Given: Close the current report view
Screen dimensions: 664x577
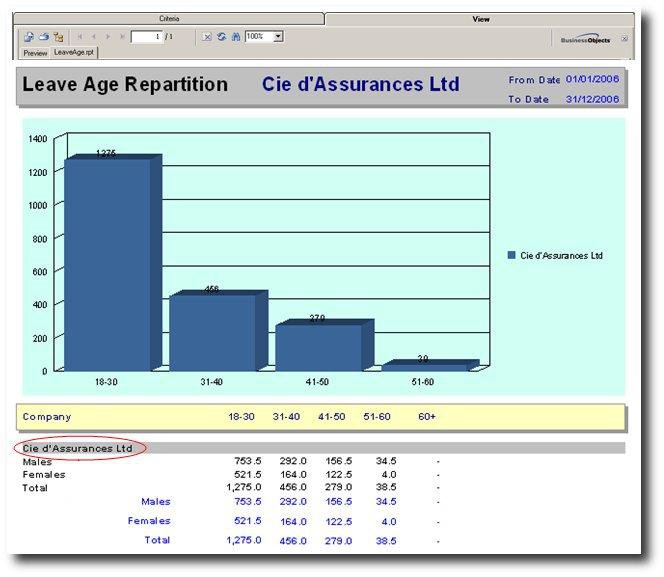Looking at the screenshot, I should 625,39.
